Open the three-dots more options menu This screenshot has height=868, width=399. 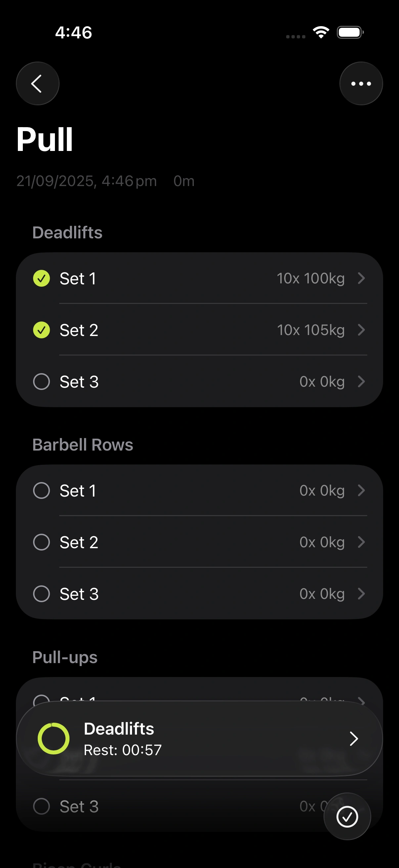[361, 83]
